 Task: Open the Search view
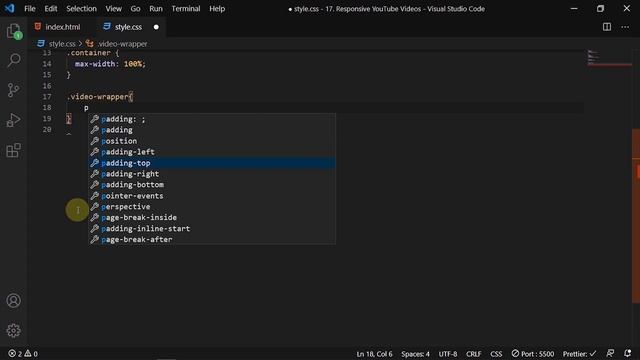pos(13,60)
